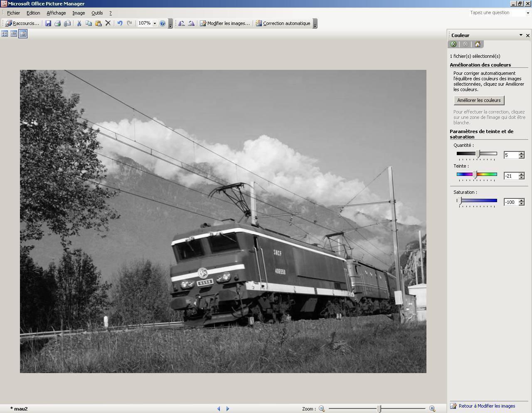This screenshot has height=413, width=532.
Task: Click the Saturation value input field
Action: (510, 202)
